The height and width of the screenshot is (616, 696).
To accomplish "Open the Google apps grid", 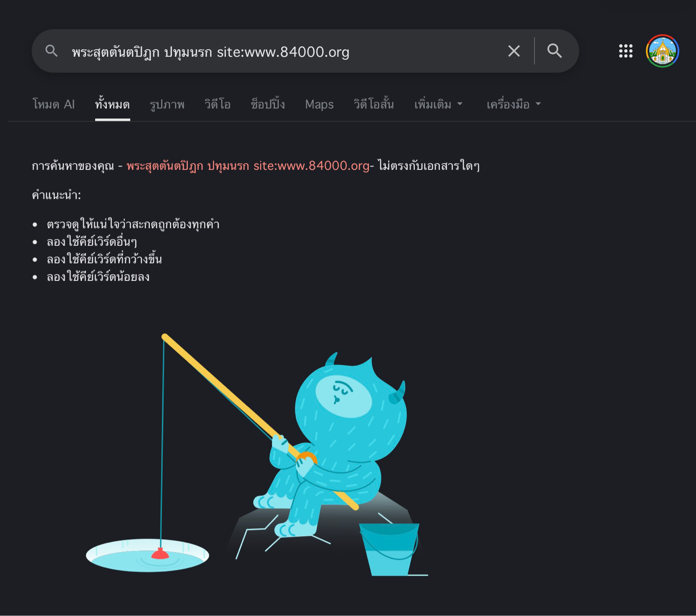I will click(x=625, y=51).
